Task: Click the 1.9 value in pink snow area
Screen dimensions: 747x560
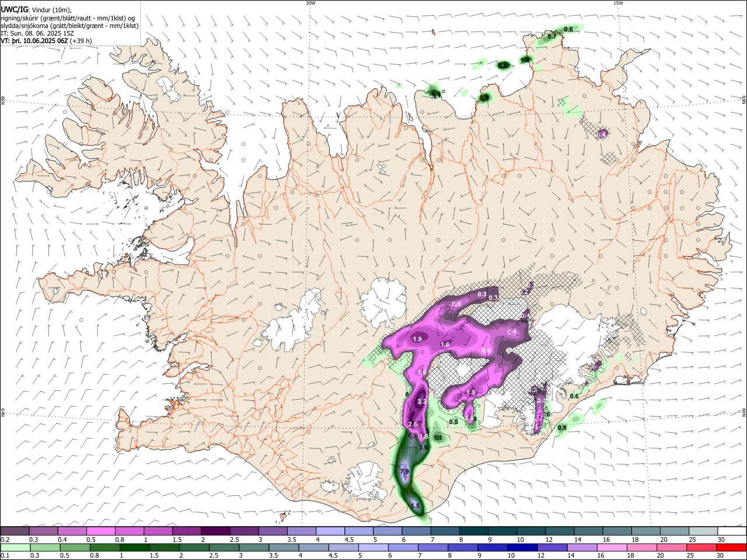Action: 417,339
